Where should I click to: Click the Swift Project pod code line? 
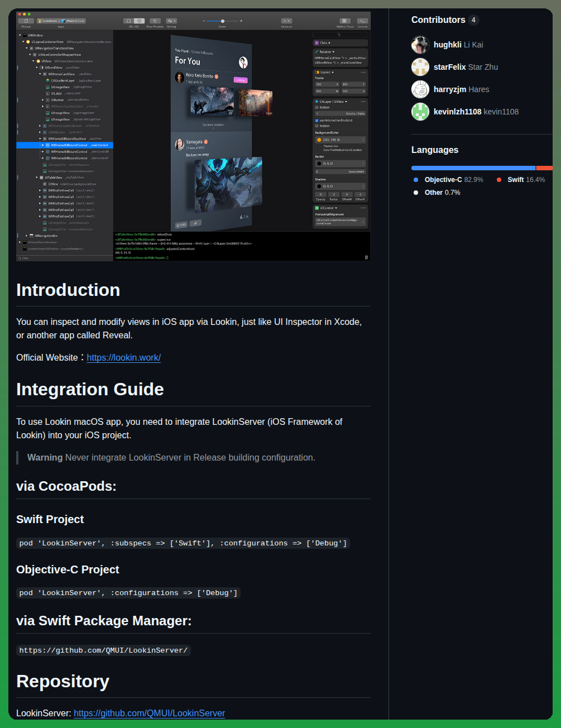click(183, 543)
